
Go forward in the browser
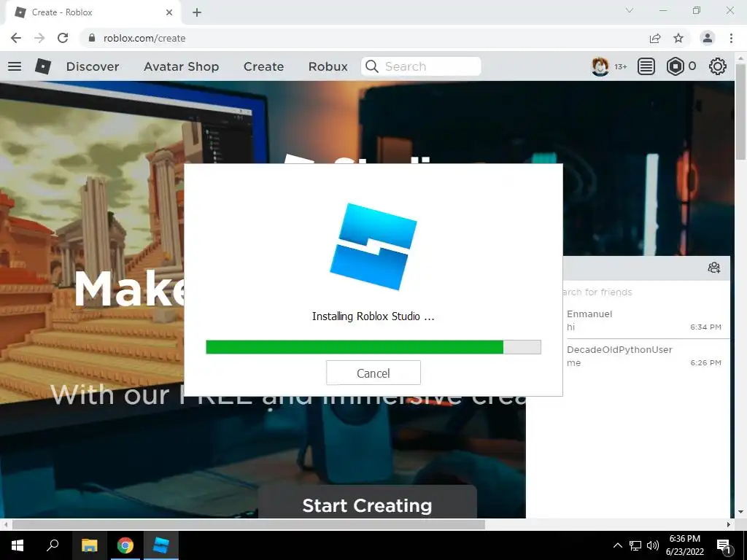pyautogui.click(x=39, y=38)
